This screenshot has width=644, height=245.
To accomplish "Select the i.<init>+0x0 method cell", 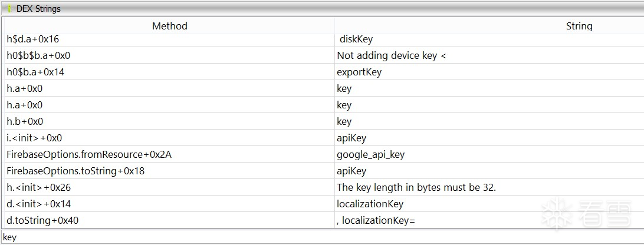I will coord(34,138).
